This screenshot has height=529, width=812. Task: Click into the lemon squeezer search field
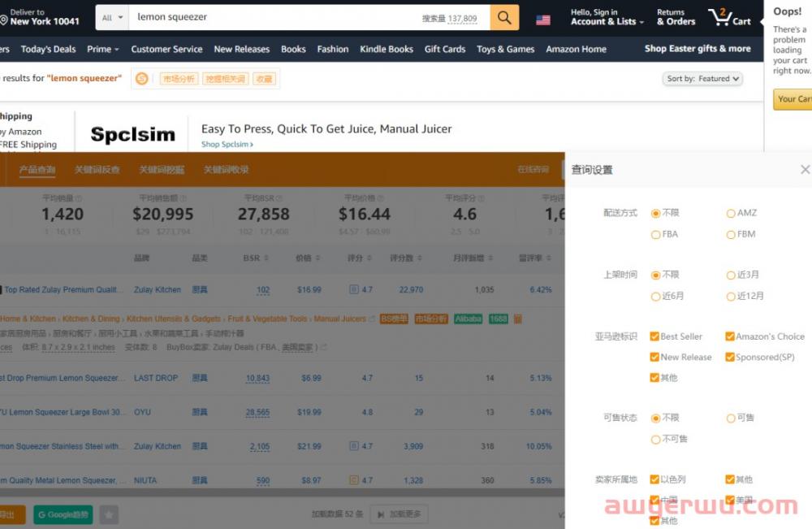pos(274,18)
